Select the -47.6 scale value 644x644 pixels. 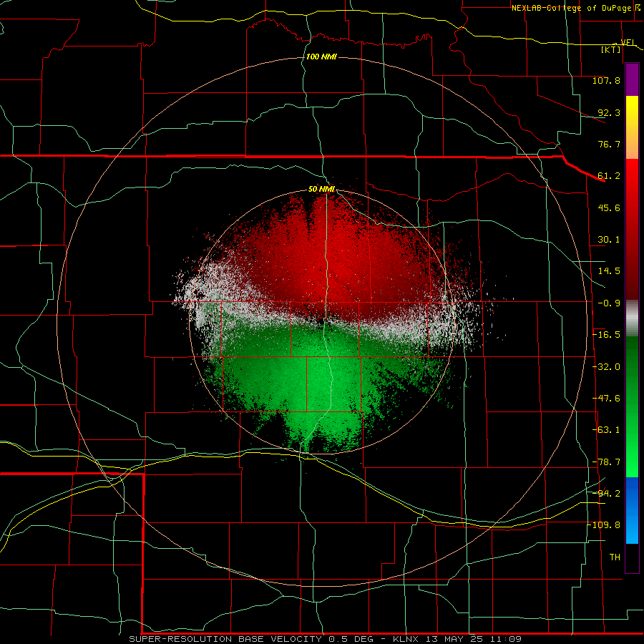(606, 399)
